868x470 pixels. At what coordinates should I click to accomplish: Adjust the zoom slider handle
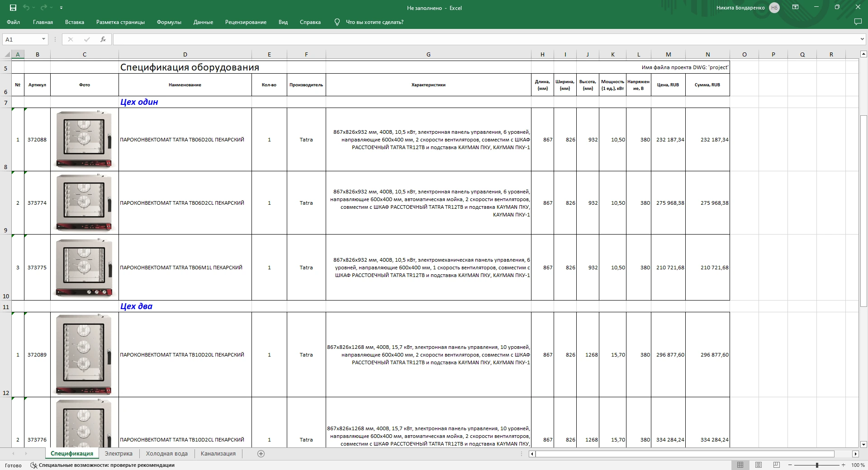click(x=817, y=465)
